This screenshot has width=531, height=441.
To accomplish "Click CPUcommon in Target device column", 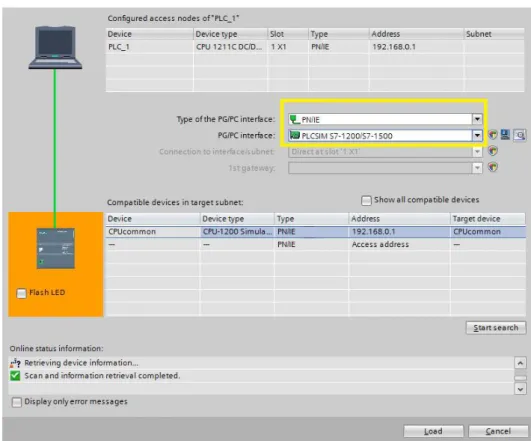I will tap(488, 232).
